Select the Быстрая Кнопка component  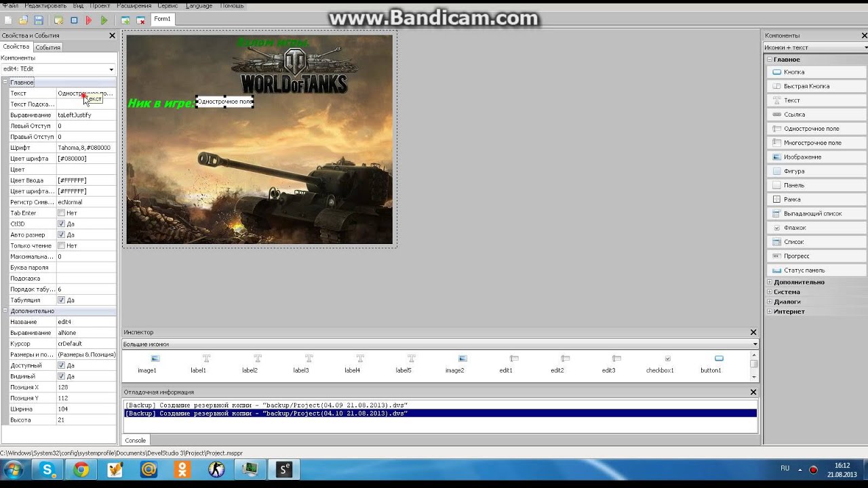(x=817, y=86)
